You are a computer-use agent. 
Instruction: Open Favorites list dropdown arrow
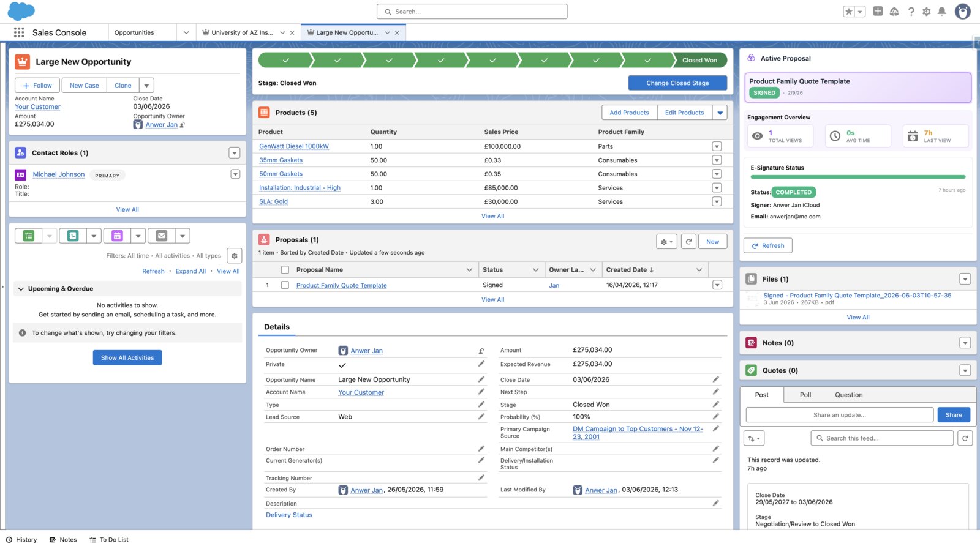860,12
